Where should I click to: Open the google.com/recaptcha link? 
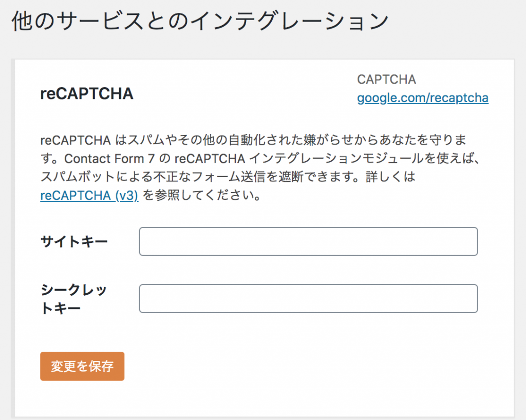(x=423, y=98)
